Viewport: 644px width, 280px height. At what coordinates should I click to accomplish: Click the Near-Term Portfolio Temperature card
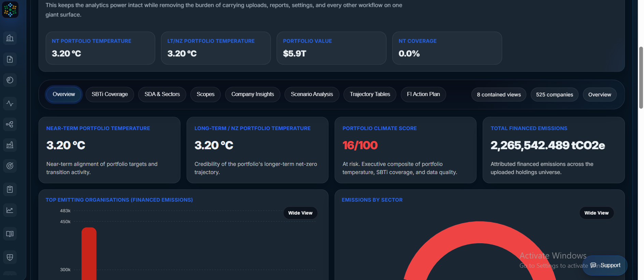click(109, 150)
